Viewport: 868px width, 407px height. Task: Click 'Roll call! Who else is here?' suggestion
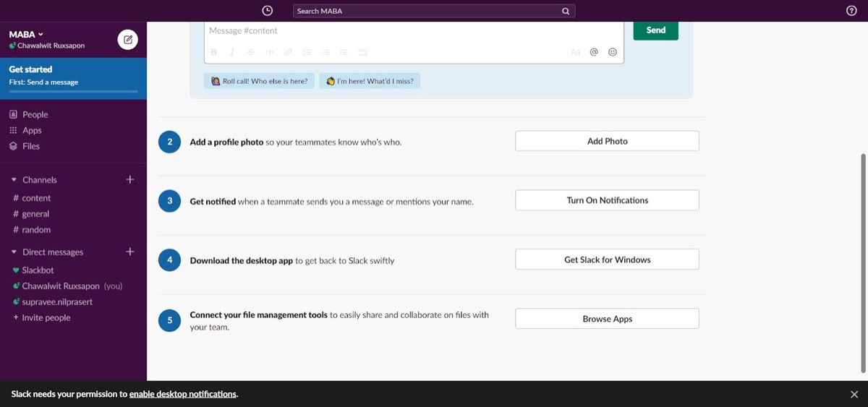[x=259, y=81]
